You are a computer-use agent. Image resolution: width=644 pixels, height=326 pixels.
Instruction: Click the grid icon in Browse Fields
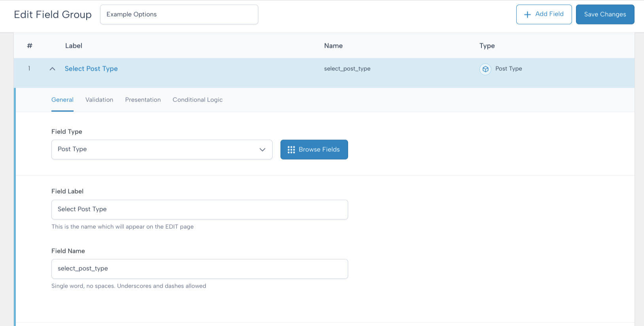[x=291, y=150]
